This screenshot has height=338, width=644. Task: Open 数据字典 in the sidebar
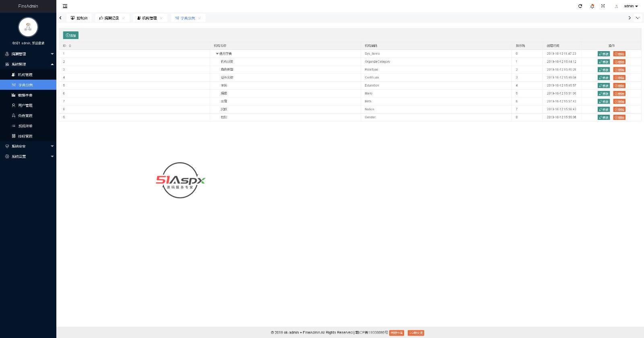tap(28, 95)
